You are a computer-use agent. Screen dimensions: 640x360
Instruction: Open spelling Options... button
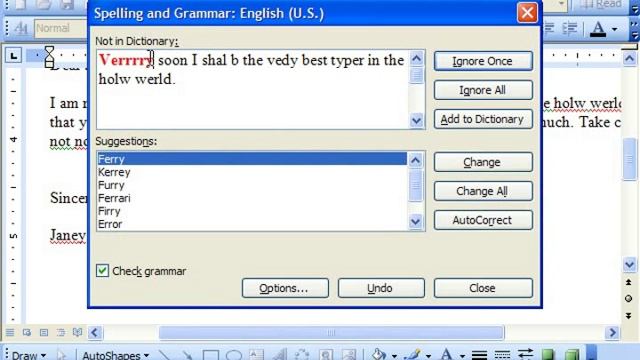tap(285, 288)
